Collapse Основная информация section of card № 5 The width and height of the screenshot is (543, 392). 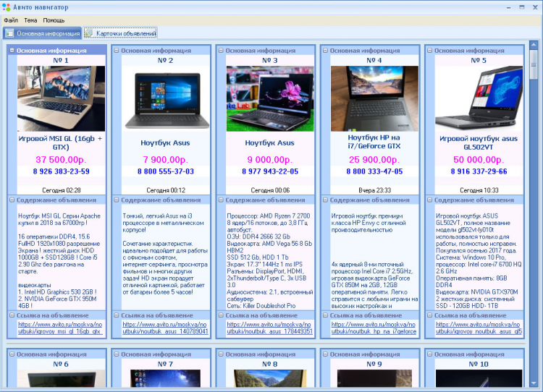pyautogui.click(x=430, y=50)
